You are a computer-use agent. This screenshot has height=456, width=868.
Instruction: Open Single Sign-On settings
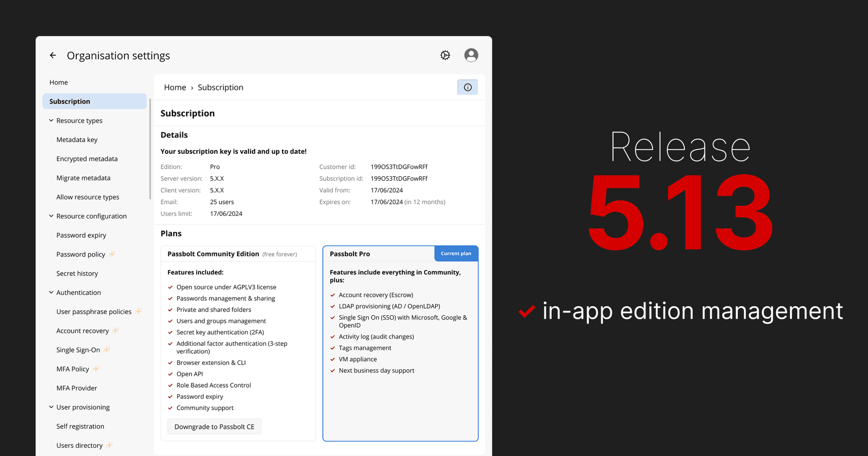(78, 350)
